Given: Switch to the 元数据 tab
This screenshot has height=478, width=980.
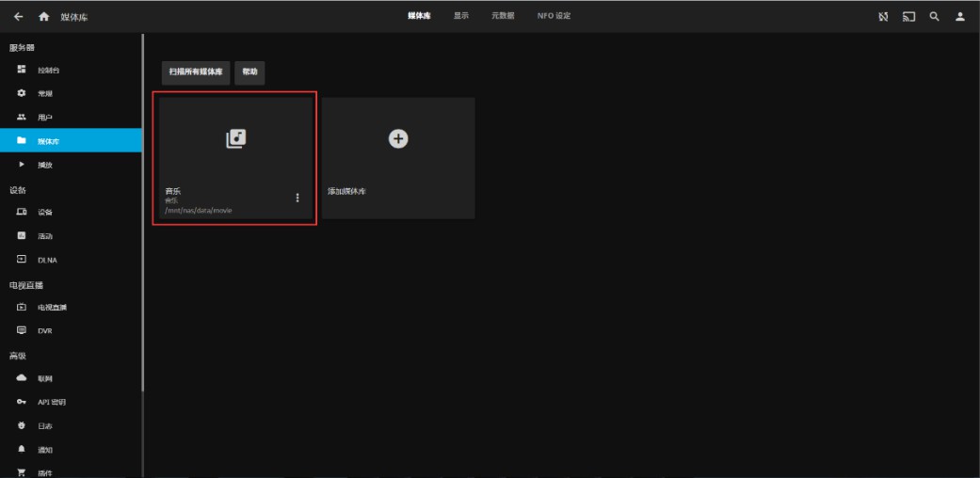Looking at the screenshot, I should point(503,16).
